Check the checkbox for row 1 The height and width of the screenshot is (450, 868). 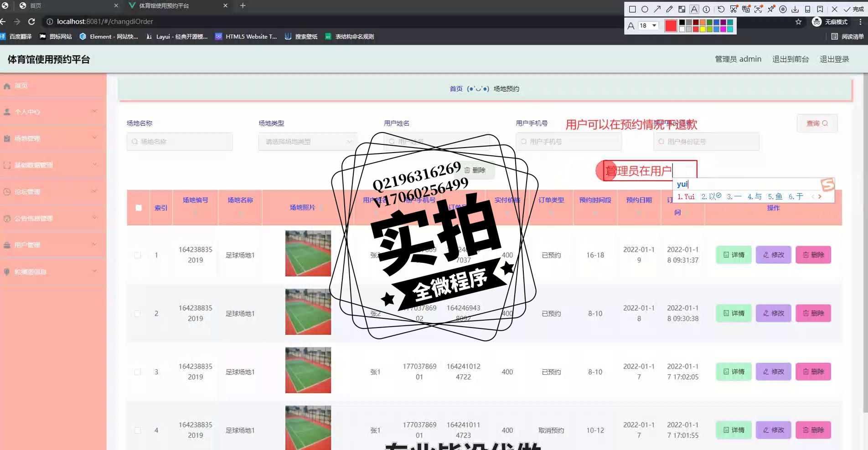point(138,255)
